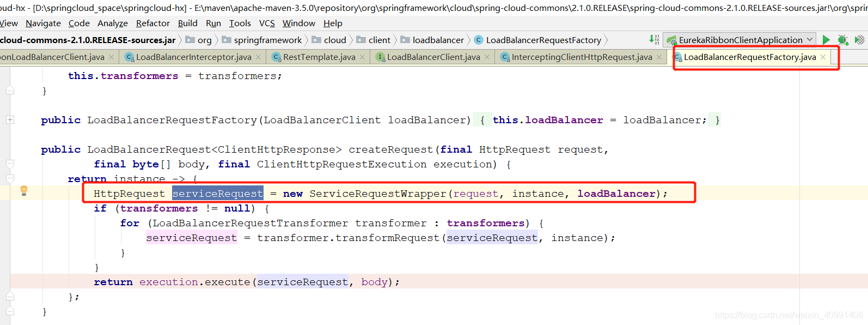868x325 pixels.
Task: Collapse the lambda return instance fold marker
Action: (x=10, y=178)
